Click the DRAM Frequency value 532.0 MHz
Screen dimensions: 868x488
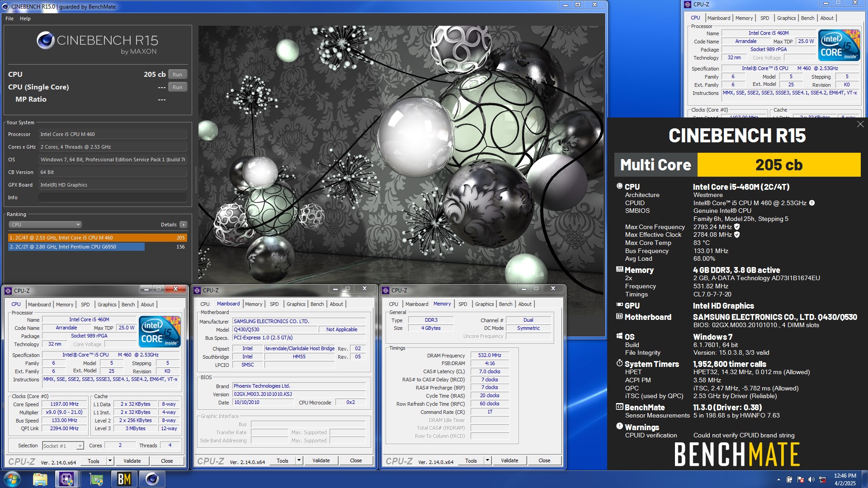[490, 356]
